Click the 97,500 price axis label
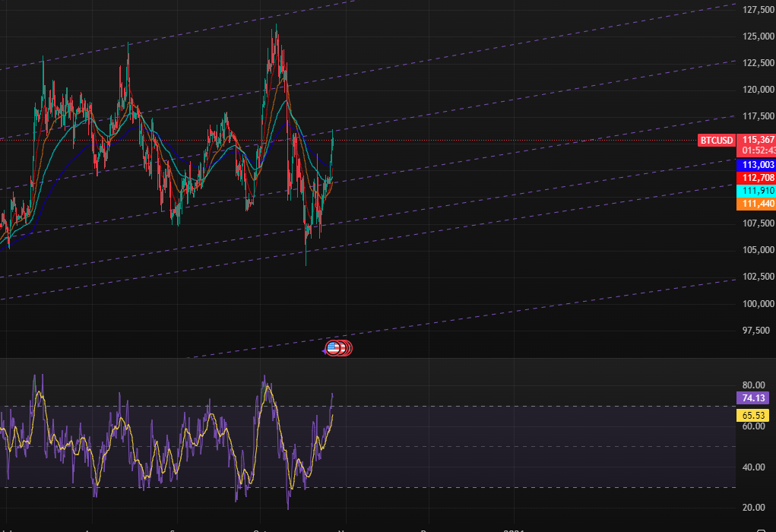 [756, 330]
